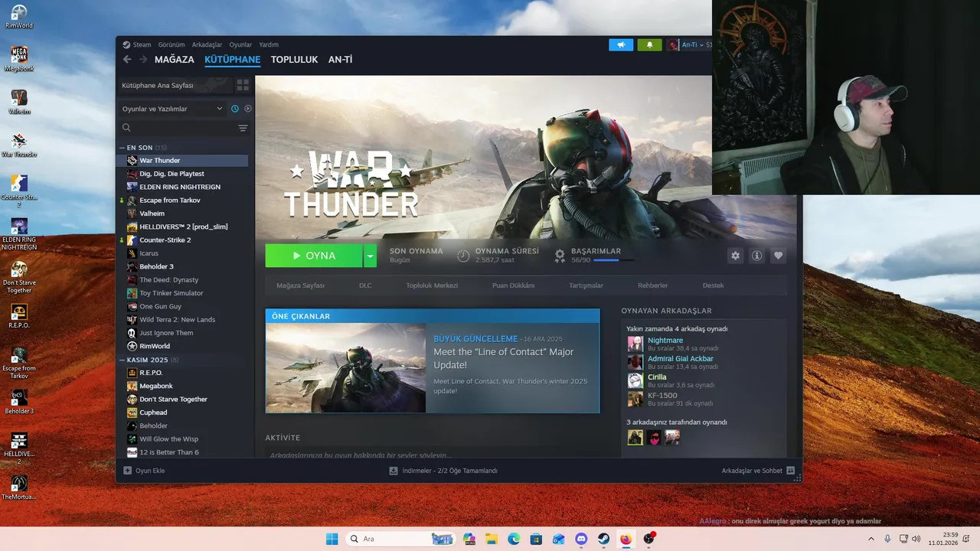The height and width of the screenshot is (551, 980).
Task: Open the Topluluk Merkezi link
Action: (x=432, y=285)
